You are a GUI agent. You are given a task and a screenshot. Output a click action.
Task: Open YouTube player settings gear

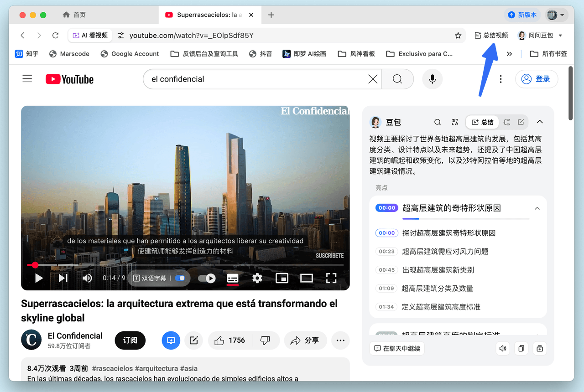click(x=257, y=278)
